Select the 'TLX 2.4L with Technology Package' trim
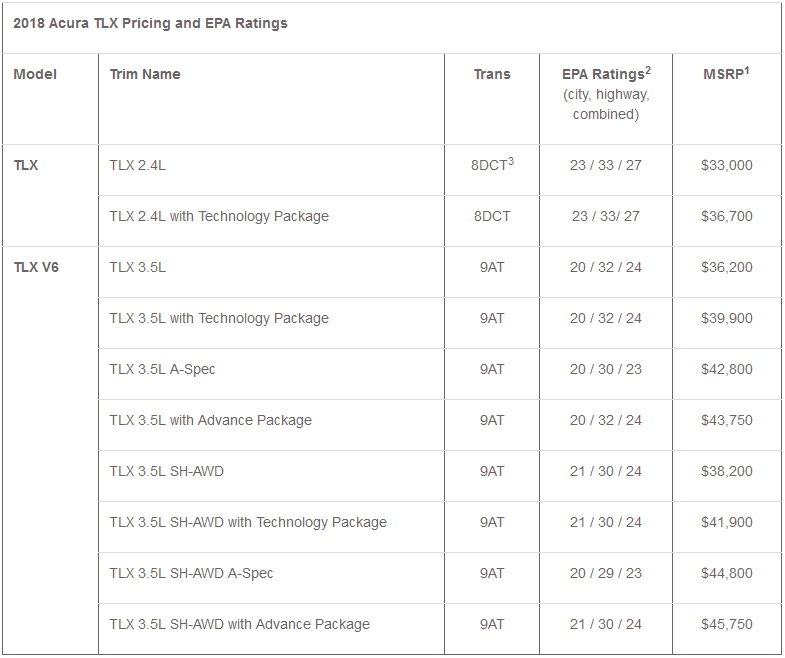The height and width of the screenshot is (658, 785). 219,216
